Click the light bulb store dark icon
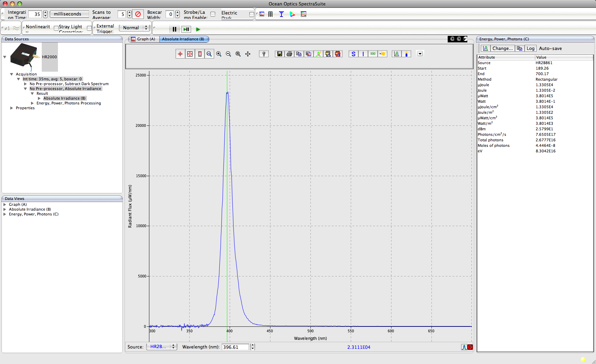Screen dimensions: 596x364 264,54
